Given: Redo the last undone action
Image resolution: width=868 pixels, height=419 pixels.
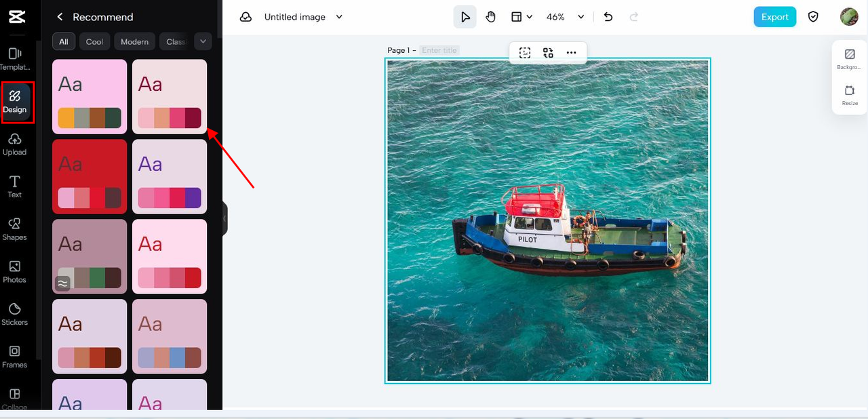Looking at the screenshot, I should click(634, 17).
